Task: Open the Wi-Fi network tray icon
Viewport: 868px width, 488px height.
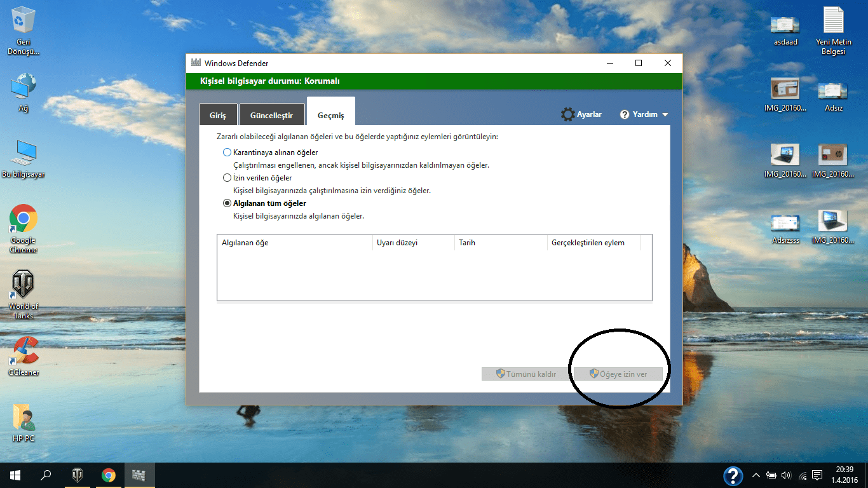Action: pos(803,475)
